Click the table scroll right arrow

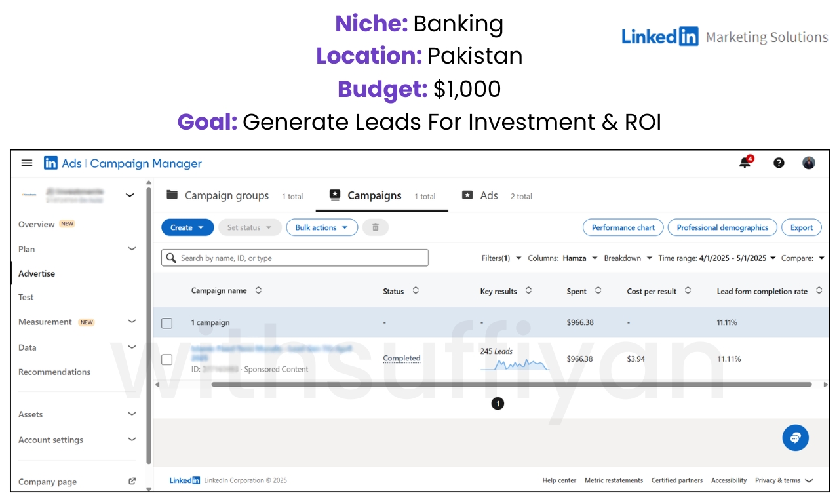825,385
